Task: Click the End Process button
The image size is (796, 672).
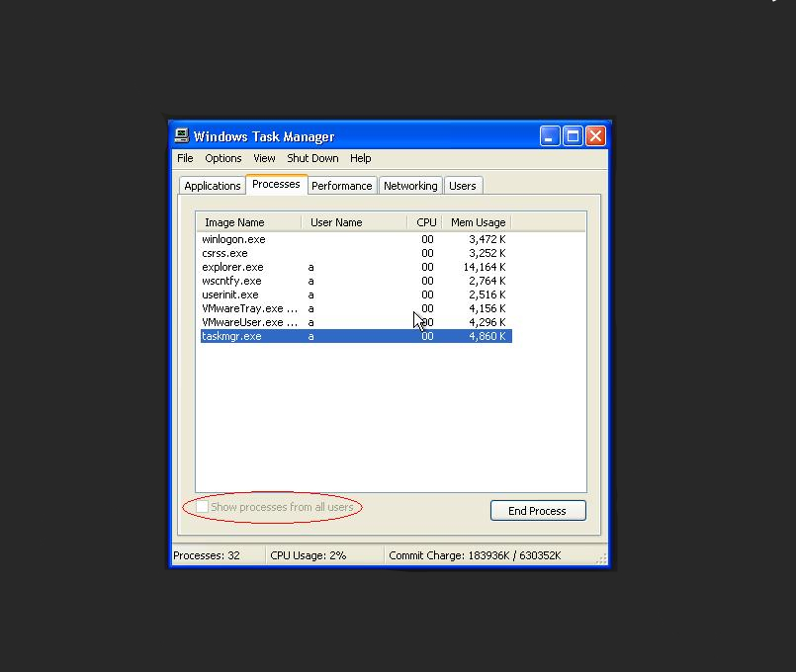Action: click(538, 511)
